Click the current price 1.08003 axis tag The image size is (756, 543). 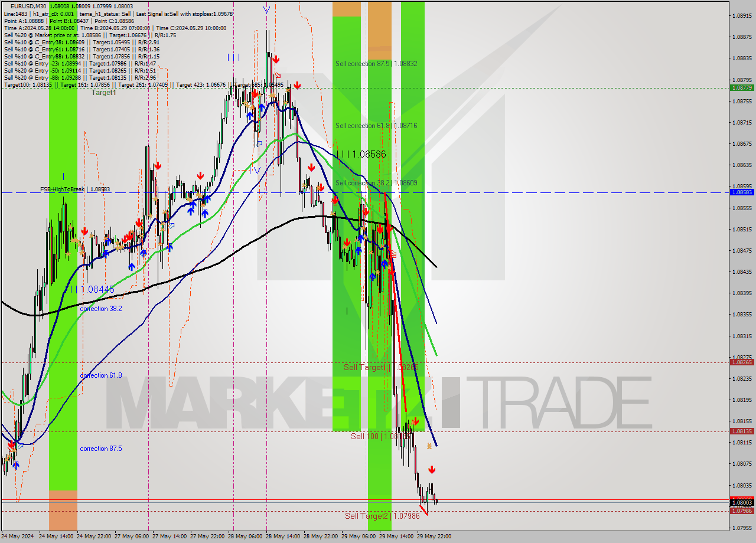tap(742, 503)
